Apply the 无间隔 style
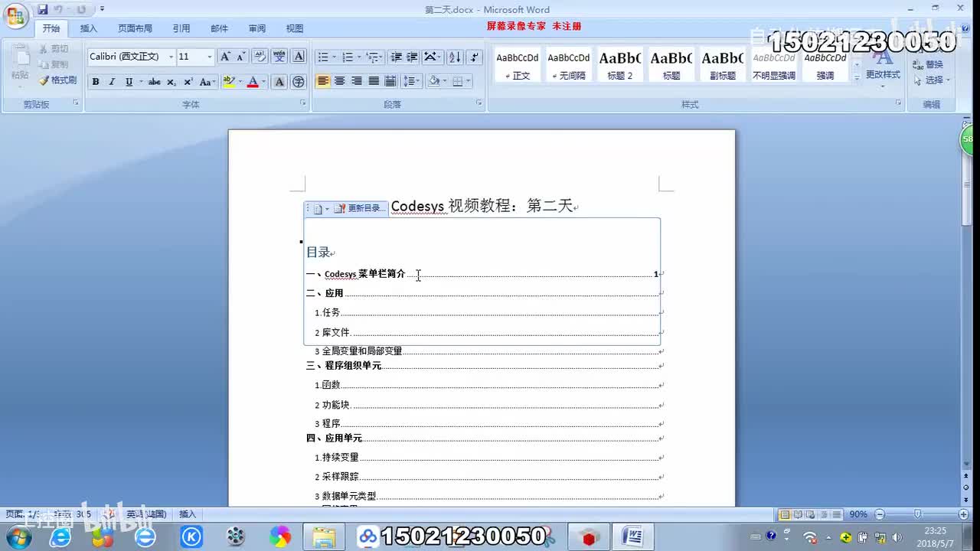This screenshot has height=551, width=980. [x=569, y=65]
